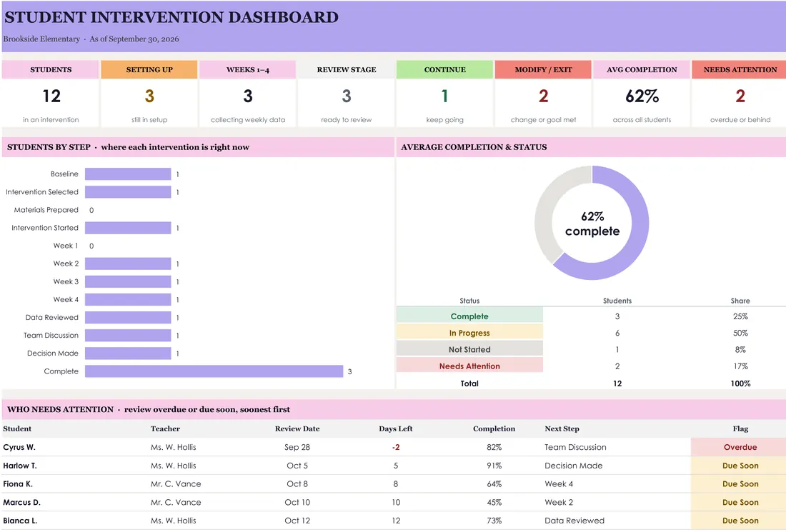This screenshot has height=532, width=786.
Task: Click Due Soon flag for Bianca L.
Action: coord(740,521)
